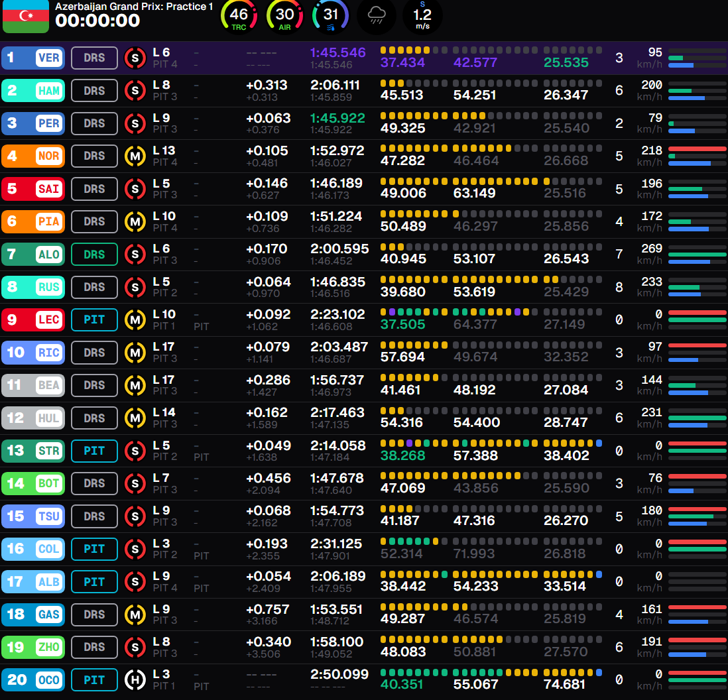Screen dimensions: 728x700
Task: Click LEC's medium tyre icon
Action: pyautogui.click(x=135, y=320)
